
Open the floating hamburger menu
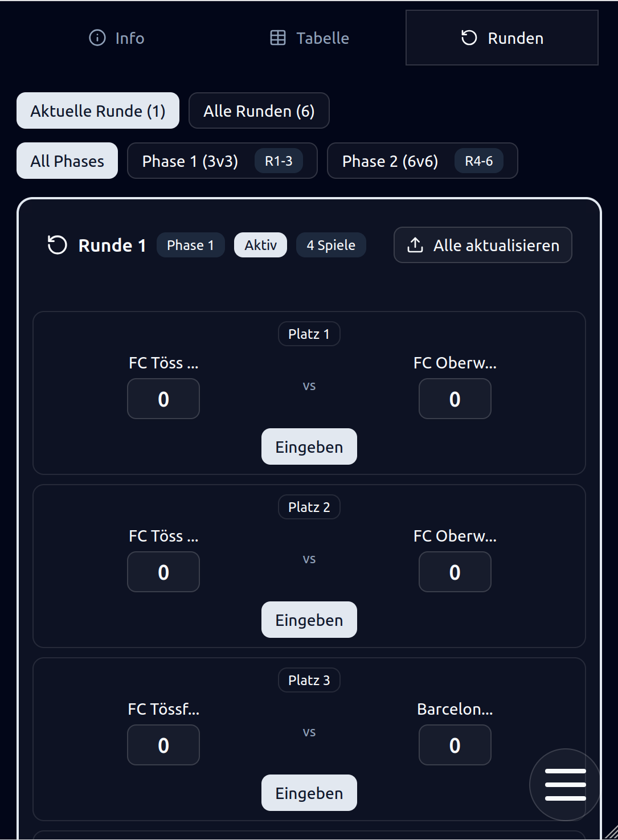(x=565, y=784)
